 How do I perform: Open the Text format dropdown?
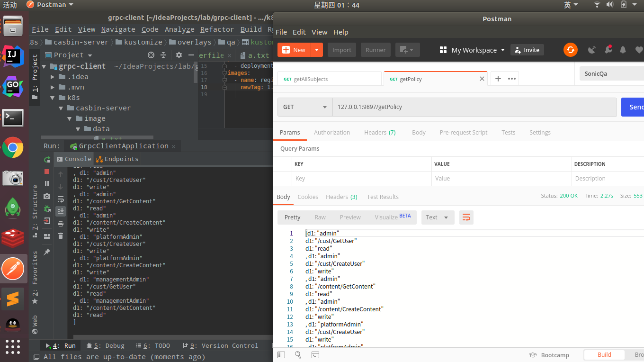438,217
